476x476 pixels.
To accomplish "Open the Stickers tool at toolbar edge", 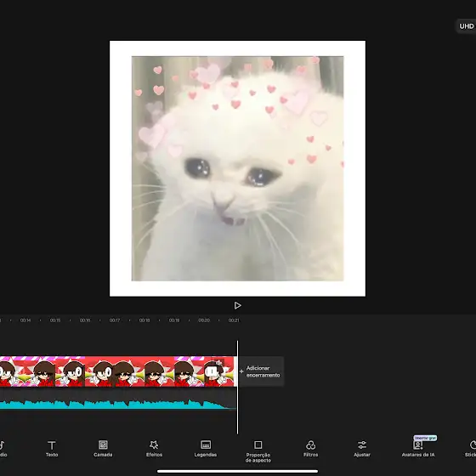I will pyautogui.click(x=471, y=449).
